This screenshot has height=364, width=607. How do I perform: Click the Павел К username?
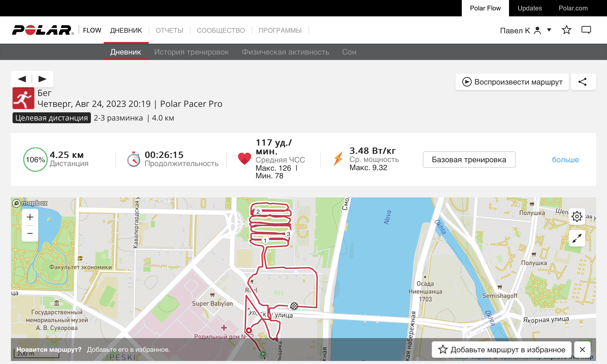pyautogui.click(x=515, y=31)
